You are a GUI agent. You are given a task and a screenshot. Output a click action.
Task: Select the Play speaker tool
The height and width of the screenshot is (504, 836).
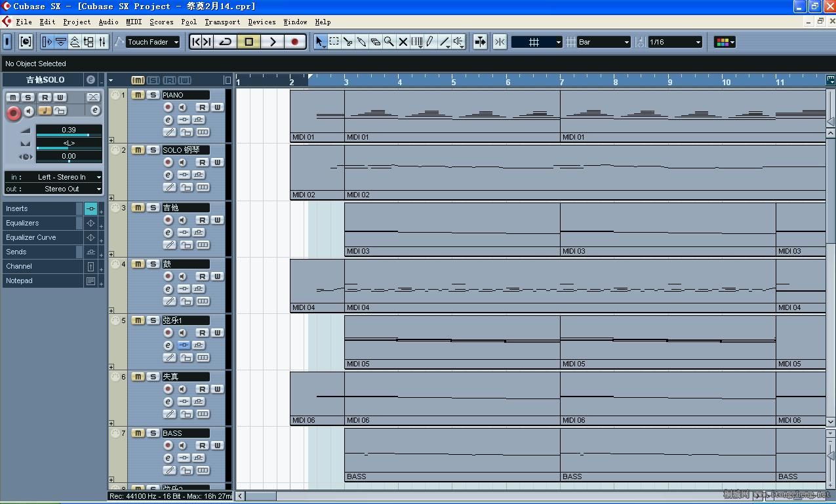[458, 42]
